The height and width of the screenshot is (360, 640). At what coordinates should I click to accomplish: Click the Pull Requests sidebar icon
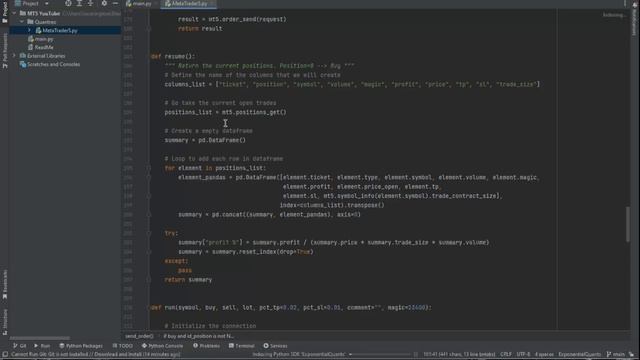(x=4, y=65)
